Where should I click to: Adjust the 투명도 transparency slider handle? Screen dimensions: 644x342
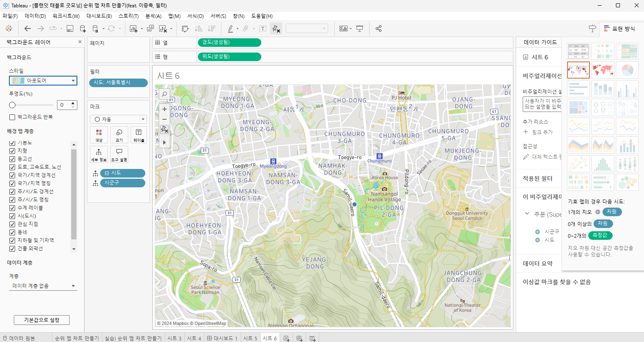[12, 105]
